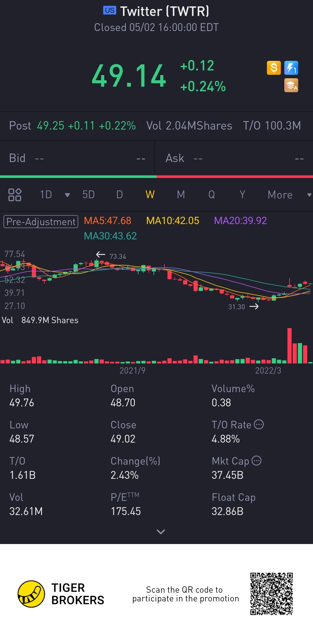
Task: Open the chart layout grid icon
Action: 15,195
